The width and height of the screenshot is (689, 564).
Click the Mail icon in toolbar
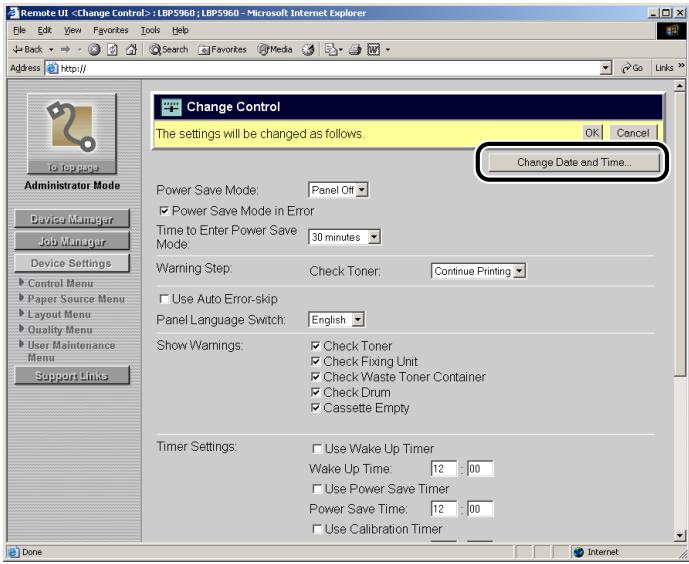coord(331,50)
